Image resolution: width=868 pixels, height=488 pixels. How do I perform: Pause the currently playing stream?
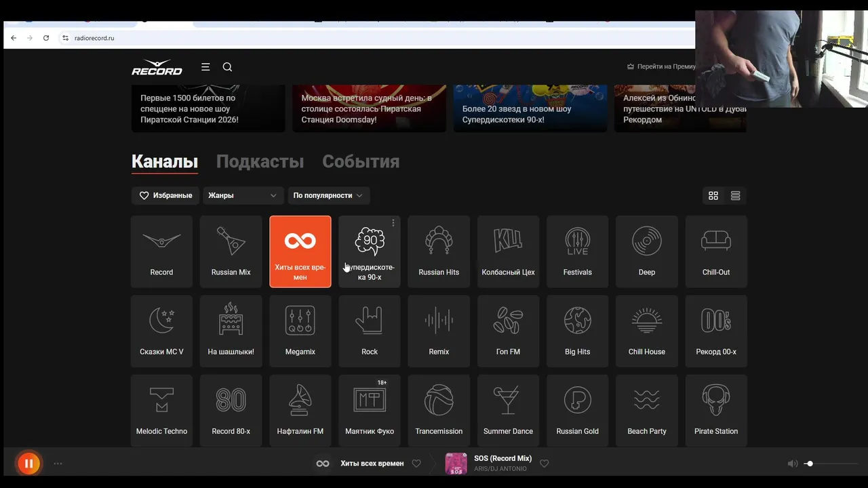pyautogui.click(x=28, y=464)
